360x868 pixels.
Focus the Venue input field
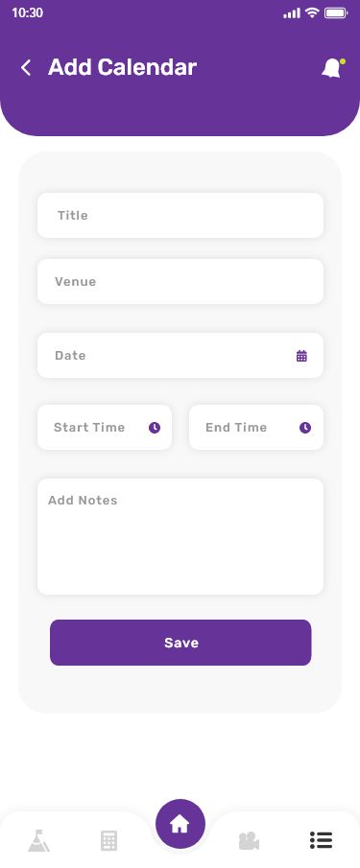click(x=180, y=281)
